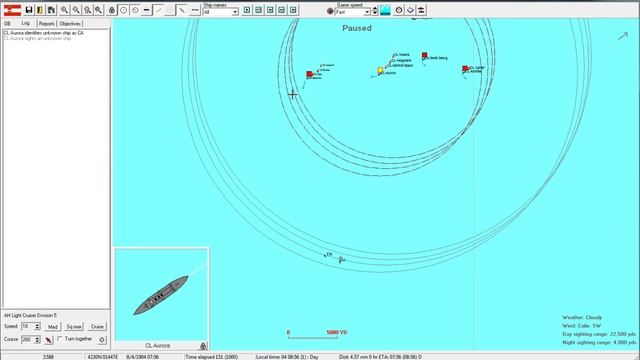Click the red course arrow icon
The height and width of the screenshot is (360, 640).
point(49,340)
